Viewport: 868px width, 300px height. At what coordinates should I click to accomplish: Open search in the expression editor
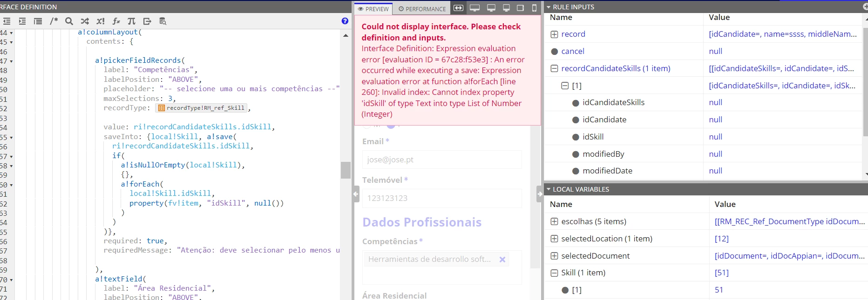tap(69, 21)
